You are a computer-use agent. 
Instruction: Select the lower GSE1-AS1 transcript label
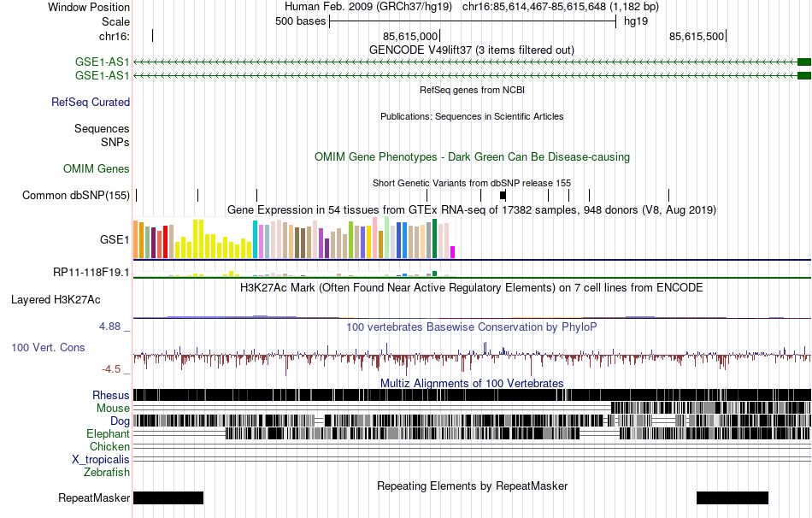(x=102, y=75)
